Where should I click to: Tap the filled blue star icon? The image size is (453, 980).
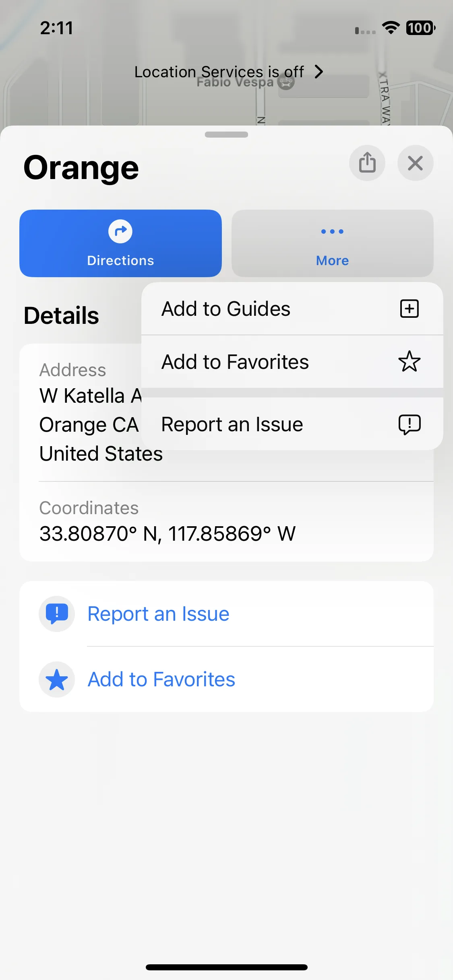pos(57,679)
